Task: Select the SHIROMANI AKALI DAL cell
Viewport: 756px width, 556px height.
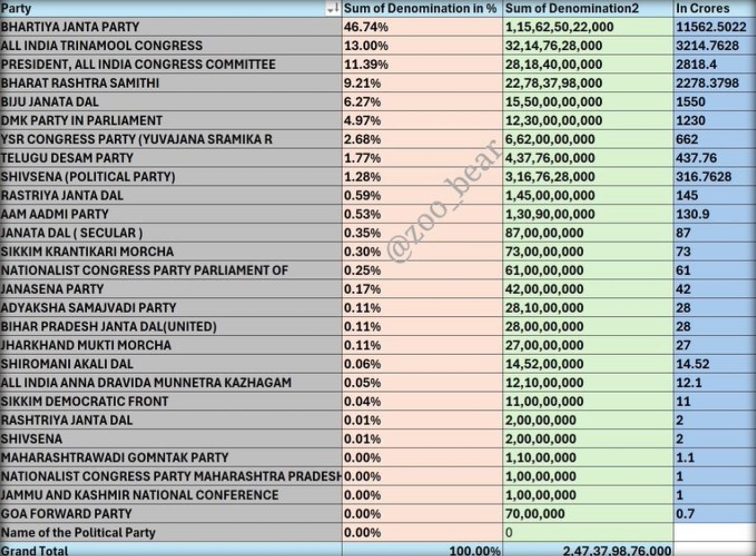Action: 67,364
